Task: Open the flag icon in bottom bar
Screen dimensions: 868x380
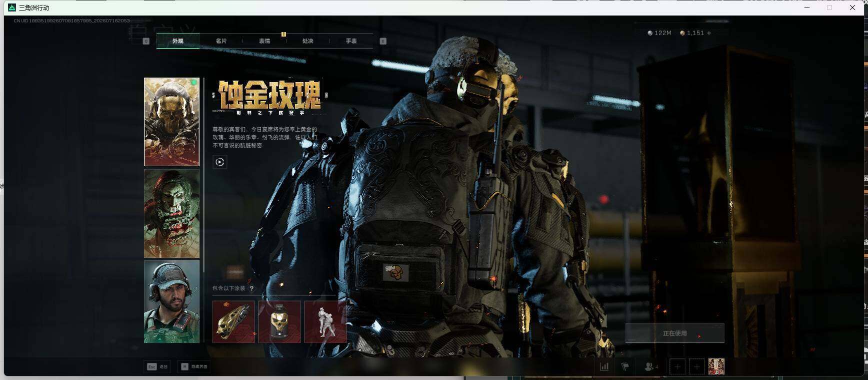Action: [x=625, y=366]
